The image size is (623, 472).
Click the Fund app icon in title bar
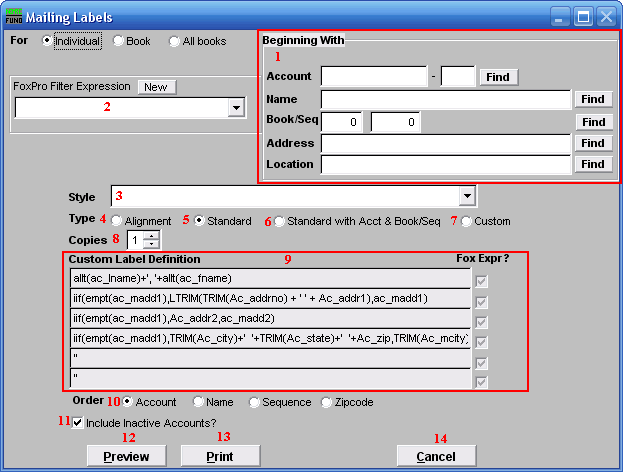coord(13,16)
